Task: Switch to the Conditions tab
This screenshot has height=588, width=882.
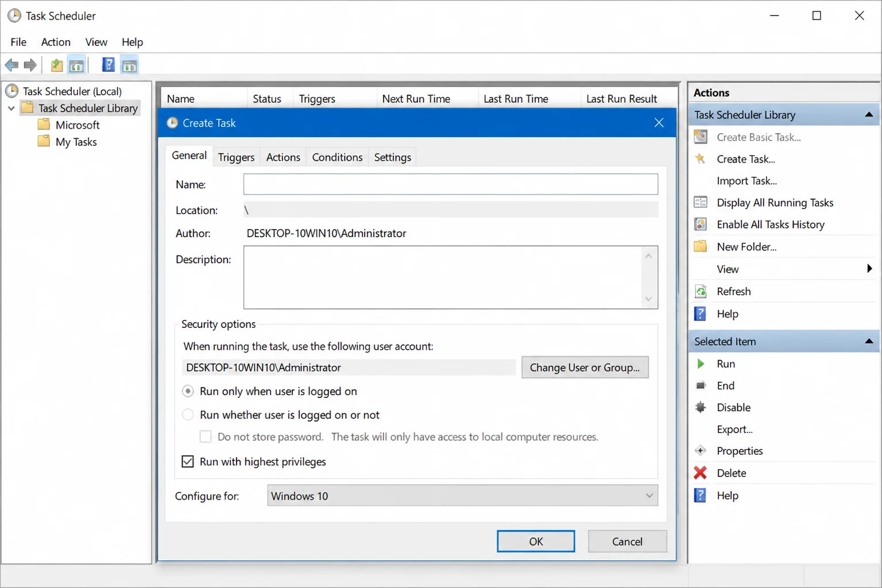Action: 337,157
